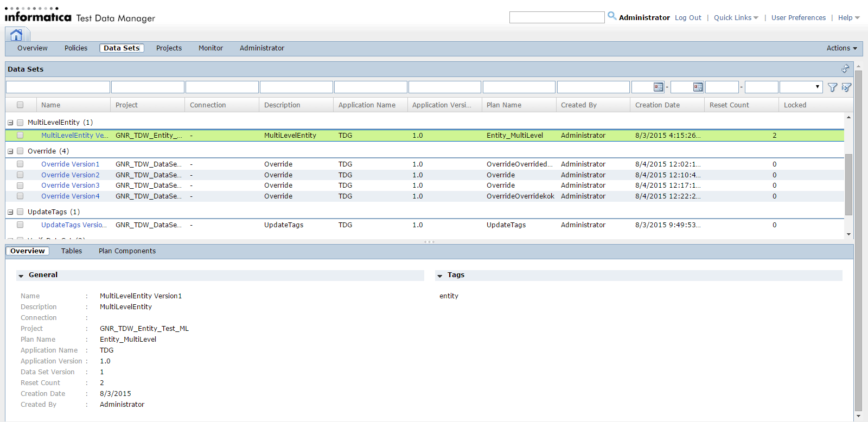This screenshot has height=422, width=868.
Task: Click the Name filter input field
Action: [58, 87]
